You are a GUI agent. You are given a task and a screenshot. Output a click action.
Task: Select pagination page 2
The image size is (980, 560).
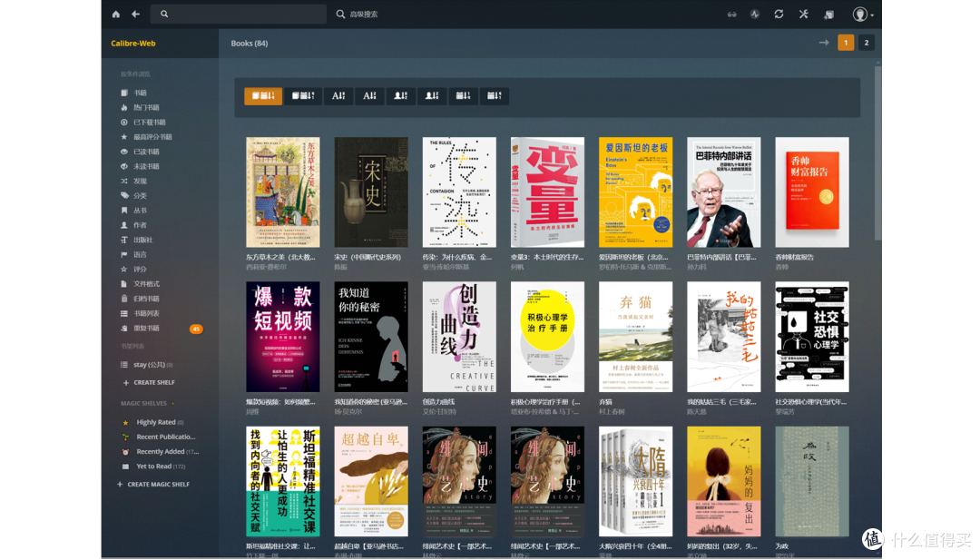(867, 43)
